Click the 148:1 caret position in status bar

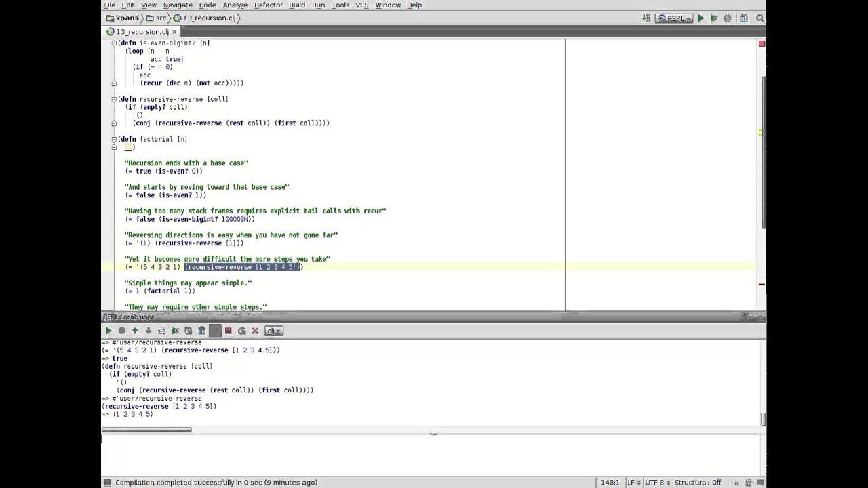pos(610,483)
